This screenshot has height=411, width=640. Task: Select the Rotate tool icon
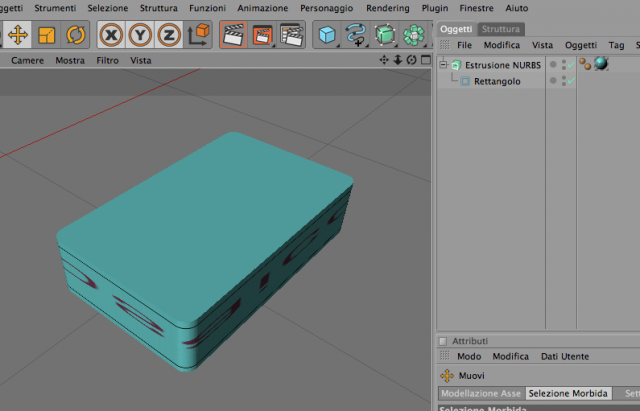(x=76, y=35)
